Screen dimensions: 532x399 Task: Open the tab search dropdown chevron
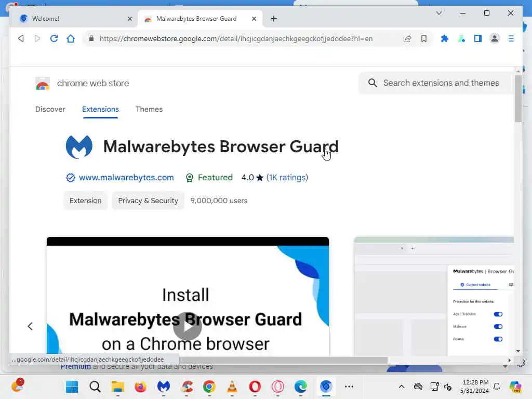coord(438,13)
